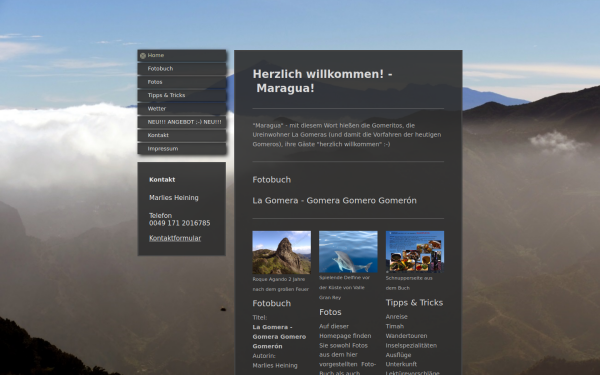The height and width of the screenshot is (375, 600).
Task: Select Wetter in the navigation menu
Action: (x=182, y=109)
